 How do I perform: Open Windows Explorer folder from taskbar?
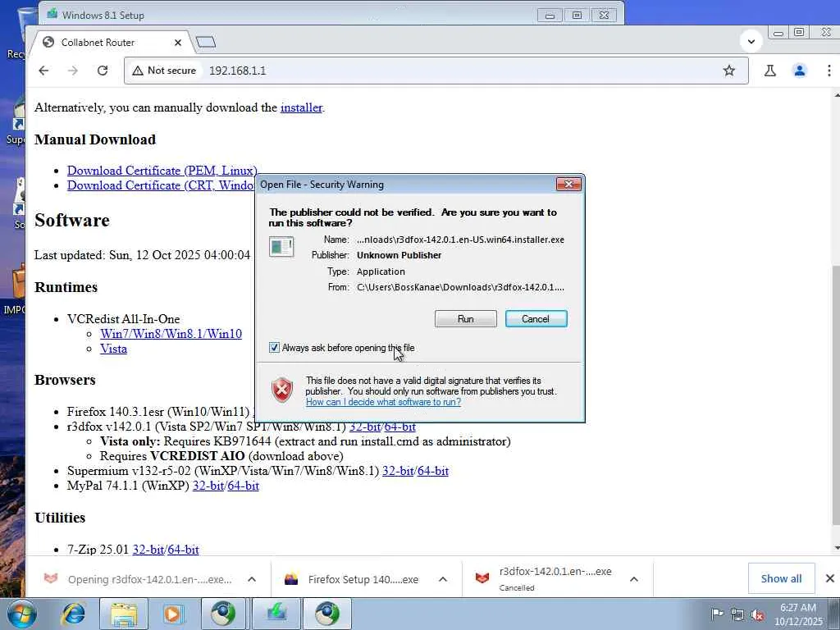click(124, 614)
